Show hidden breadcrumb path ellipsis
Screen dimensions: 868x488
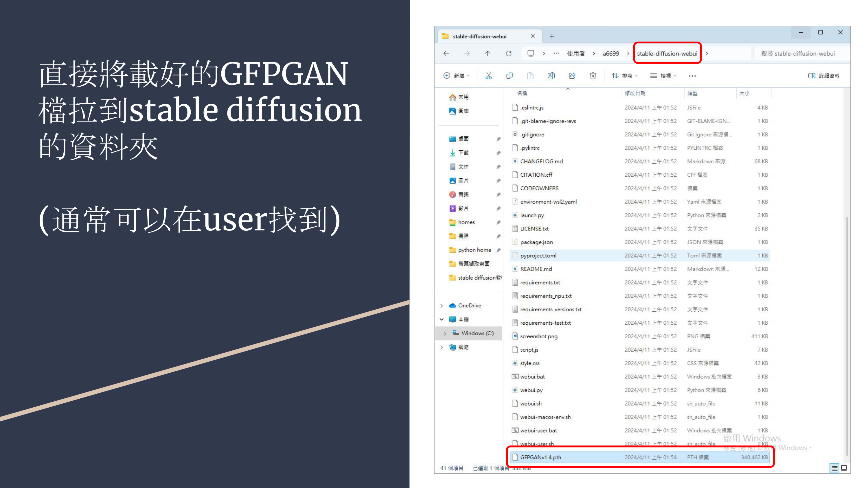(x=556, y=53)
